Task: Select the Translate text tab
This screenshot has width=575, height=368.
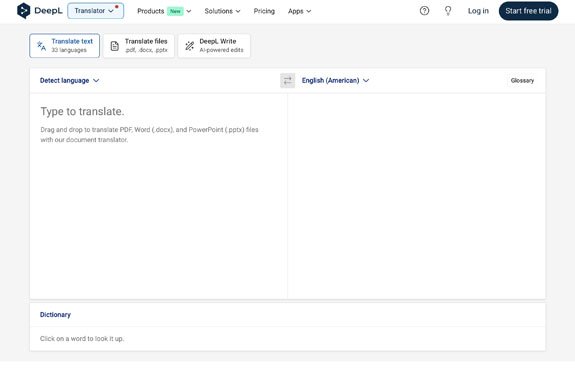Action: pyautogui.click(x=65, y=45)
